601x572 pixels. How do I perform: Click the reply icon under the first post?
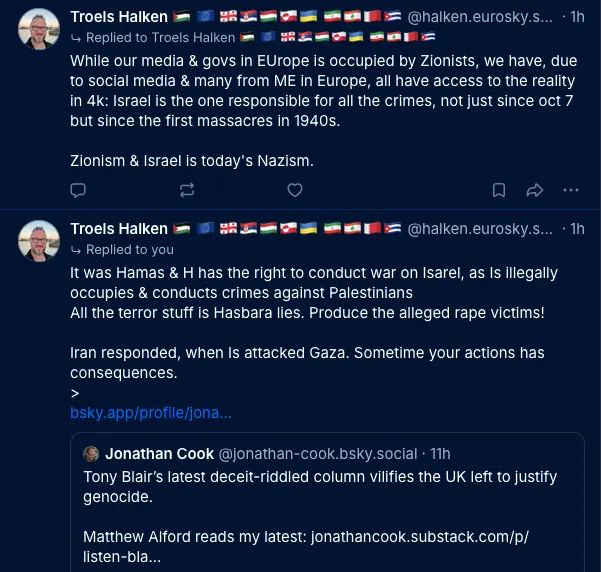(78, 189)
